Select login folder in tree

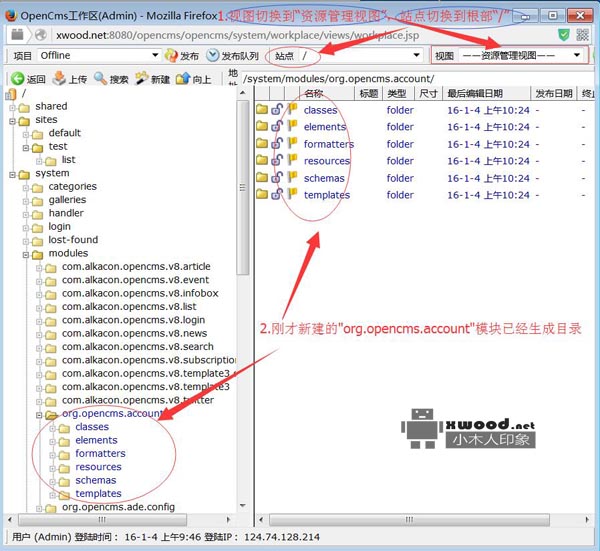pyautogui.click(x=59, y=227)
